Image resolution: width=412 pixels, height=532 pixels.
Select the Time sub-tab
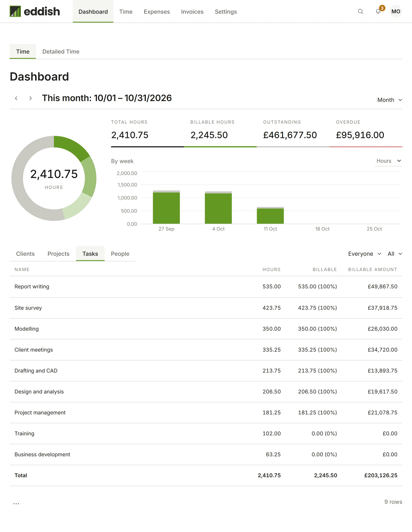23,51
